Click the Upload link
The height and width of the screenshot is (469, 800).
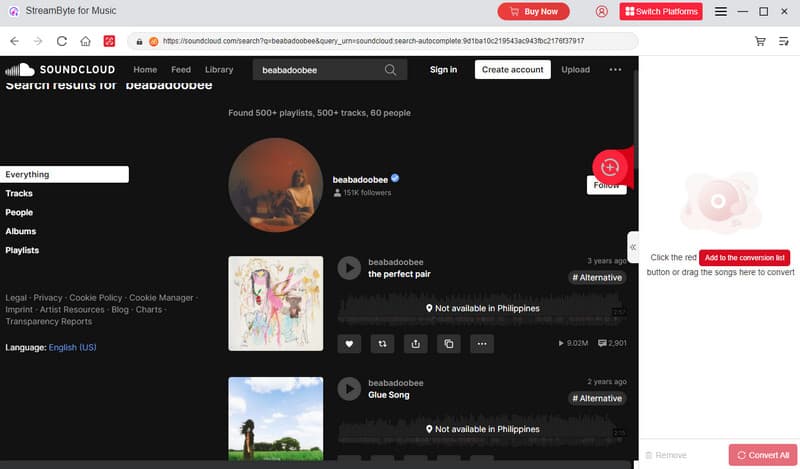(576, 69)
